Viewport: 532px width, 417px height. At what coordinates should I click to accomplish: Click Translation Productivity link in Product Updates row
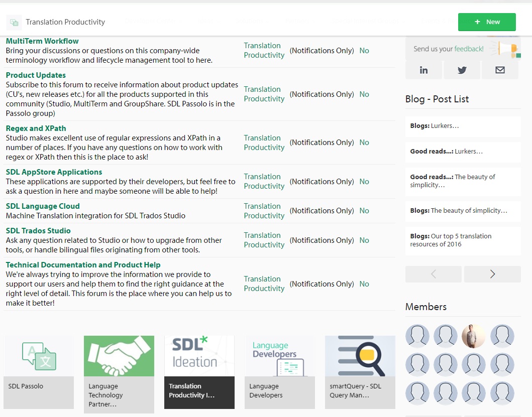[x=264, y=94]
